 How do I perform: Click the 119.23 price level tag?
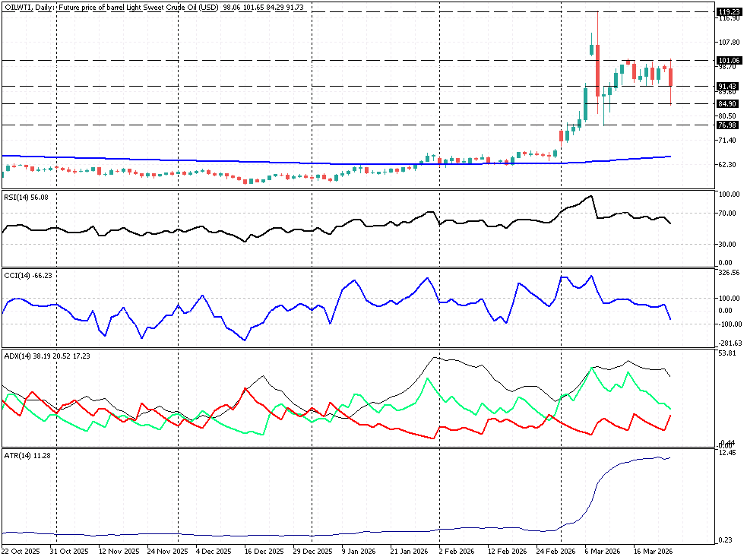click(x=728, y=12)
